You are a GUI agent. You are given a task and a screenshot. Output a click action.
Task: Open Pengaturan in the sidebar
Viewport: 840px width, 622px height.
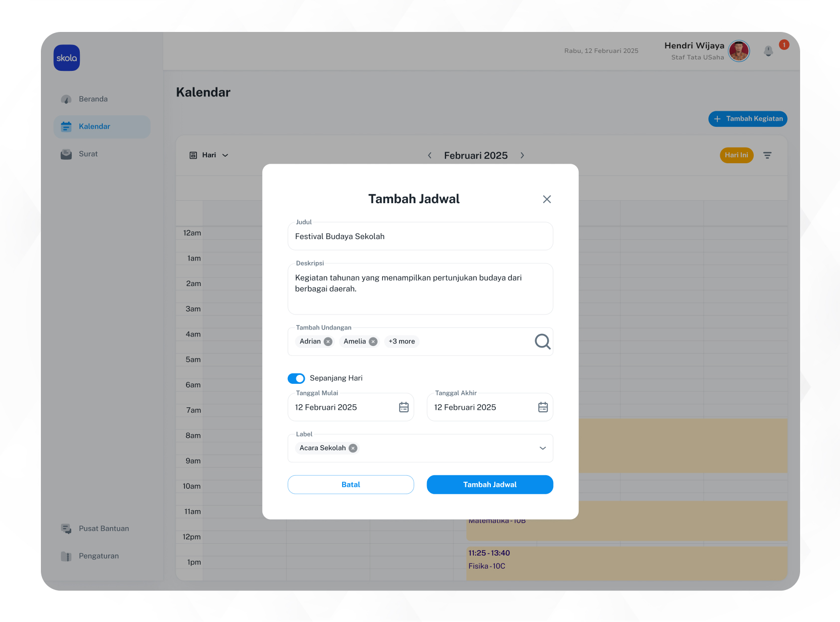pyautogui.click(x=99, y=556)
